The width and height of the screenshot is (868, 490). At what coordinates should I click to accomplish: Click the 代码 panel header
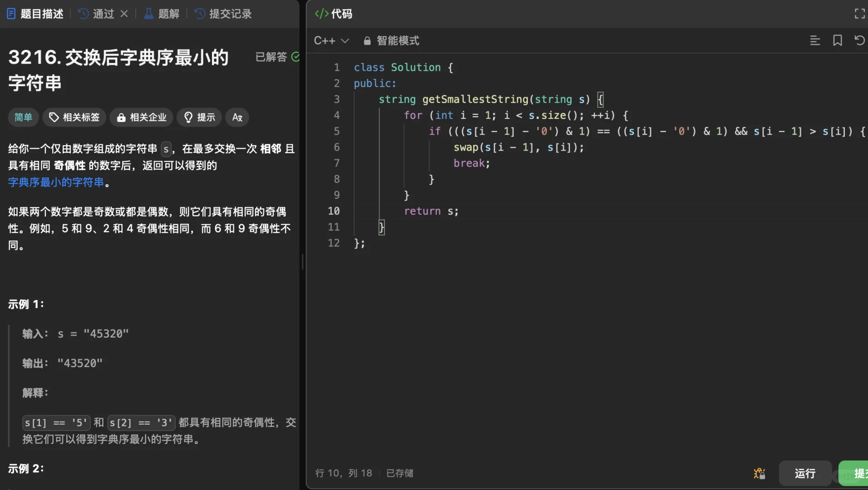click(x=334, y=14)
